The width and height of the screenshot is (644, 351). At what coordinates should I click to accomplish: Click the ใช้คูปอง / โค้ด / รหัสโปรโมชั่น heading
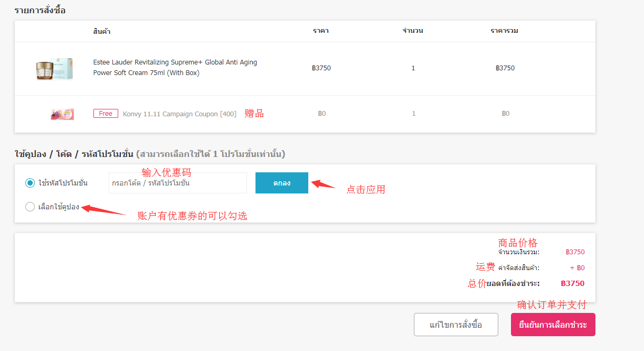click(x=74, y=154)
